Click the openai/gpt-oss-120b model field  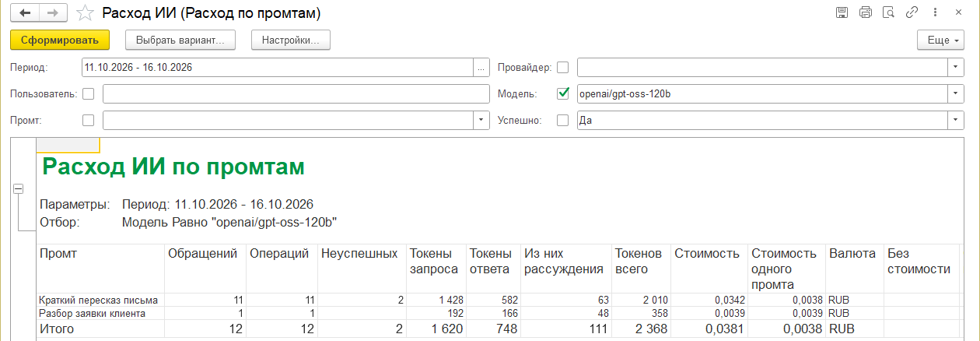click(761, 94)
